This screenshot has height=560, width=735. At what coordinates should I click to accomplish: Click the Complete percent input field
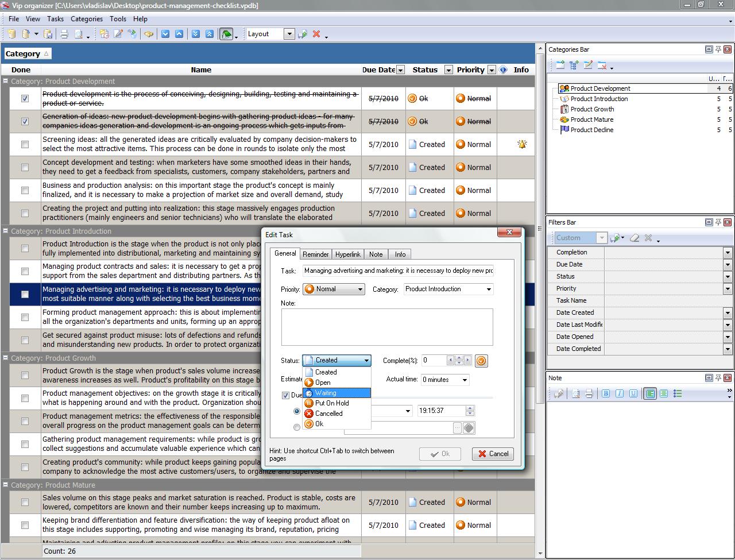pos(434,361)
